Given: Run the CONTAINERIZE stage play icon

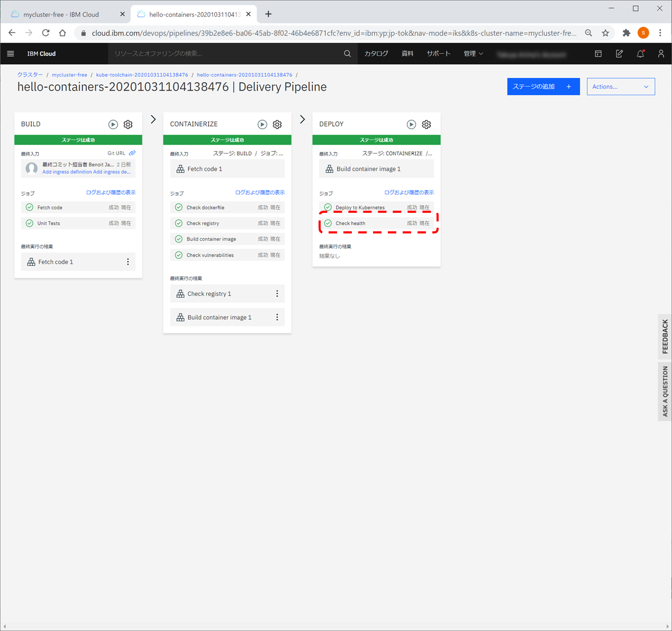Looking at the screenshot, I should pyautogui.click(x=262, y=124).
